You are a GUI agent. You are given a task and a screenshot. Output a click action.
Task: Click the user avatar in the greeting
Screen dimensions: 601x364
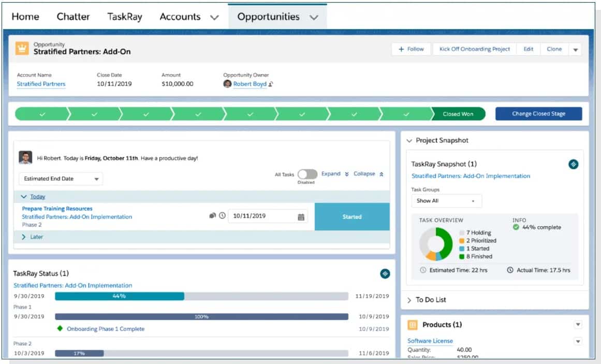25,157
